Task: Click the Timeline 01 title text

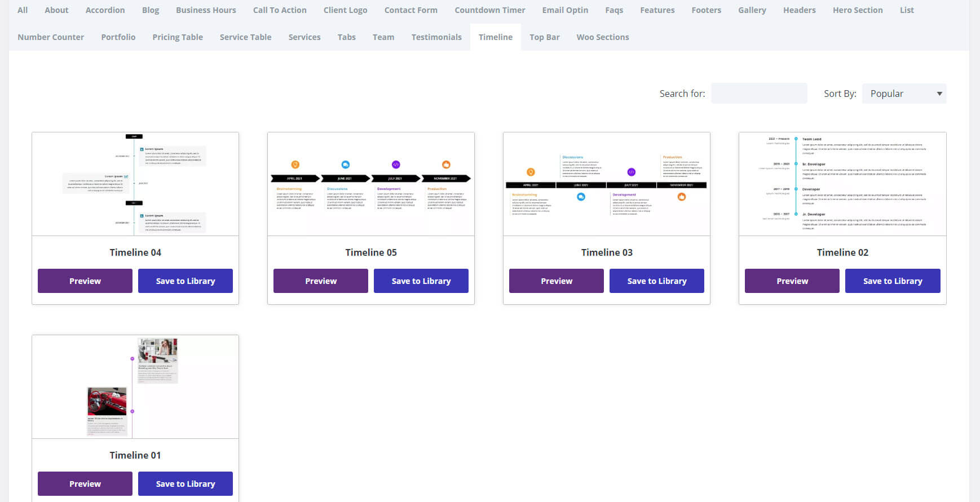Action: click(135, 455)
